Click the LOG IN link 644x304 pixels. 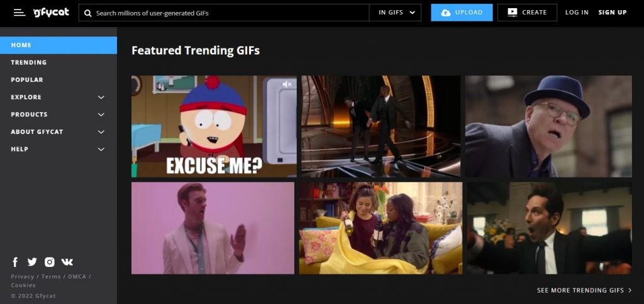pos(577,13)
